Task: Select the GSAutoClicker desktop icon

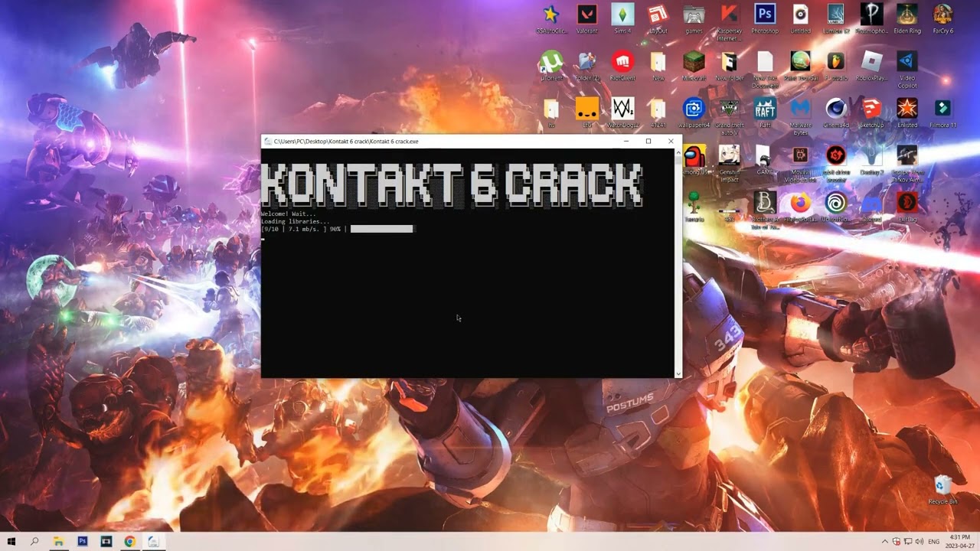Action: pyautogui.click(x=551, y=19)
